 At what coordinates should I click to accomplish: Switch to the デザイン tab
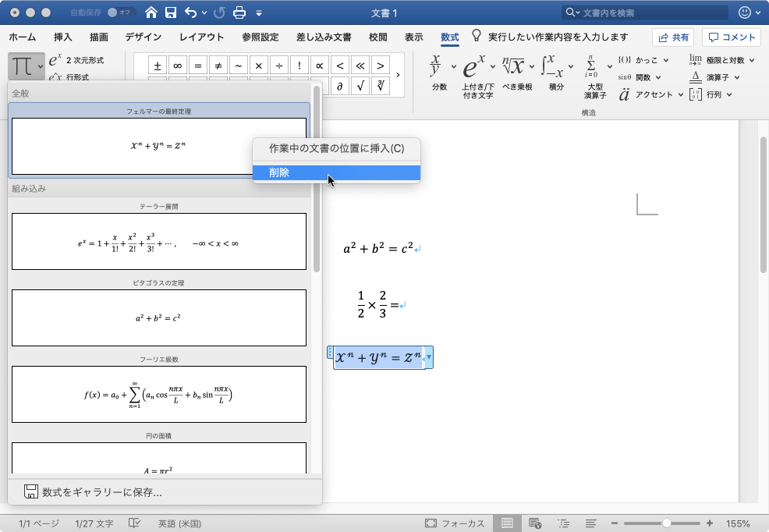click(x=144, y=37)
